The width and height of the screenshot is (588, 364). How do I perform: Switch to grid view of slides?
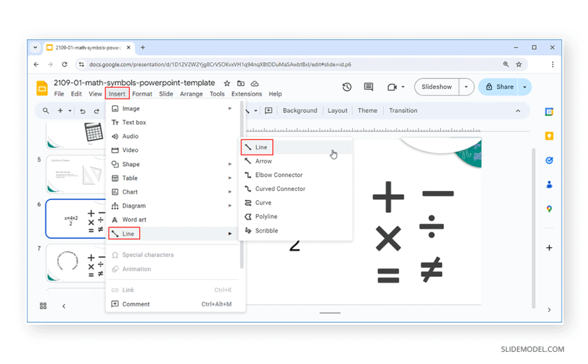(43, 306)
